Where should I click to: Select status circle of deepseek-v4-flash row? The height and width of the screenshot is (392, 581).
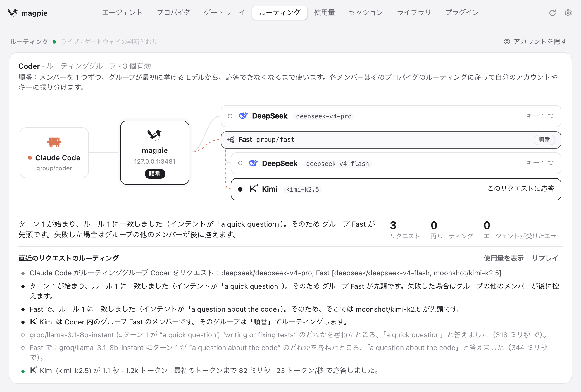[240, 163]
